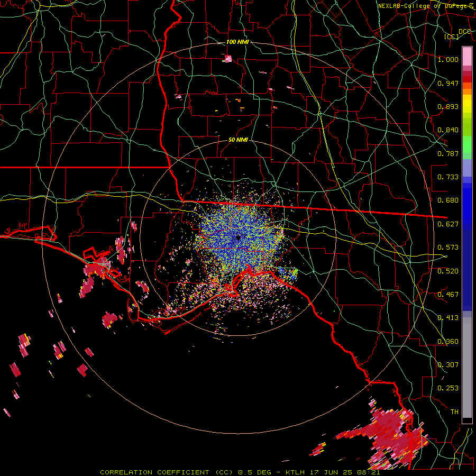
Task: Select the 0.947 color scale value
Action: tap(448, 83)
